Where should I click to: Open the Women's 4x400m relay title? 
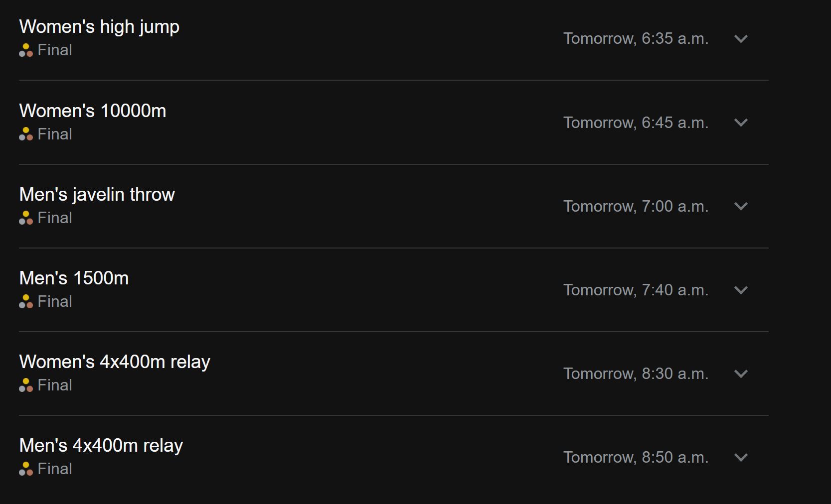[x=115, y=362]
